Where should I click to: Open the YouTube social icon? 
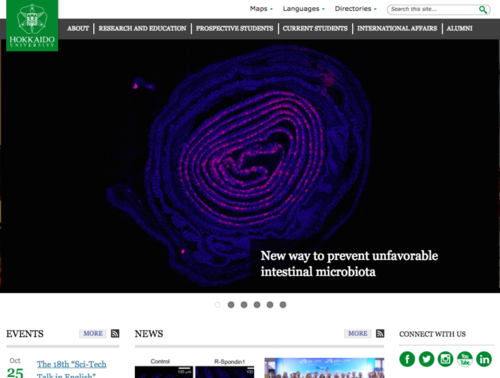465,359
